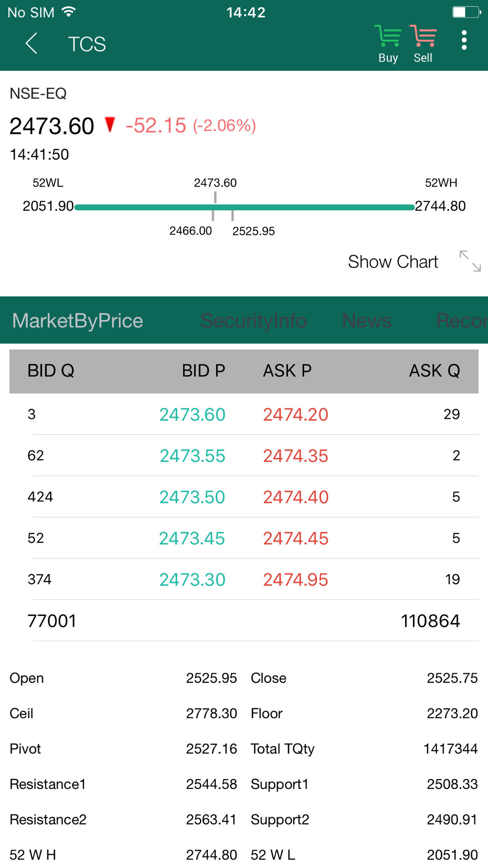Viewport: 488px width, 868px height.
Task: Tap the change value -52.15
Action: pyautogui.click(x=156, y=125)
